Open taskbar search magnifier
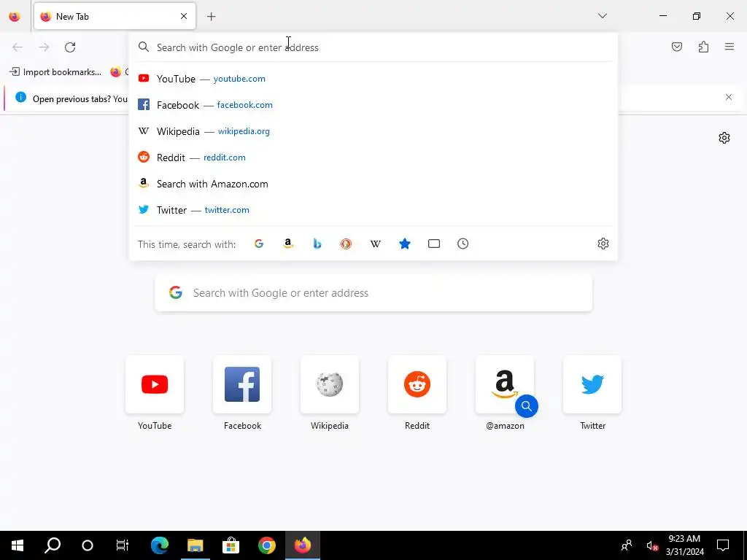This screenshot has height=560, width=747. [53, 545]
